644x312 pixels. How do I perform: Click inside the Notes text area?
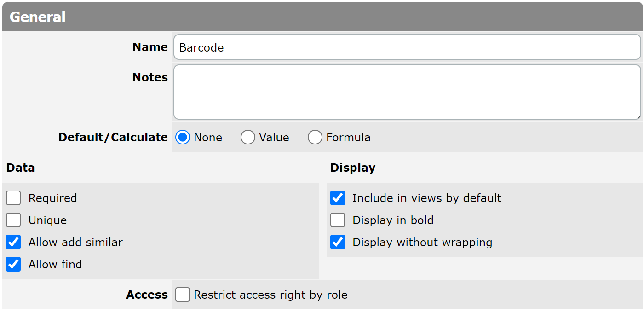pyautogui.click(x=407, y=92)
